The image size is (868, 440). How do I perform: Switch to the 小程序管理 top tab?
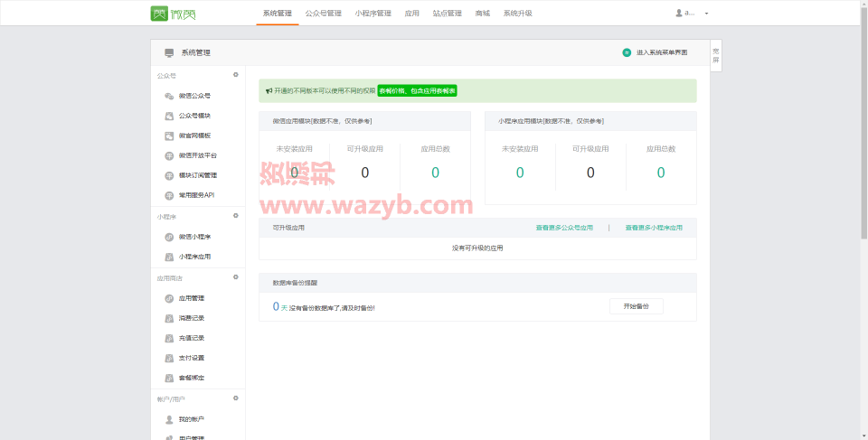pyautogui.click(x=373, y=14)
